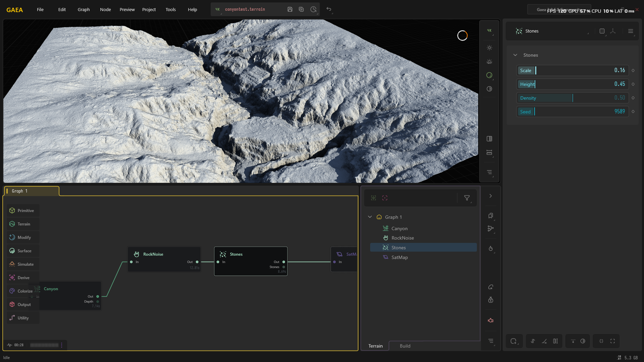644x362 pixels.
Task: Open the Edit menu
Action: coord(62,9)
